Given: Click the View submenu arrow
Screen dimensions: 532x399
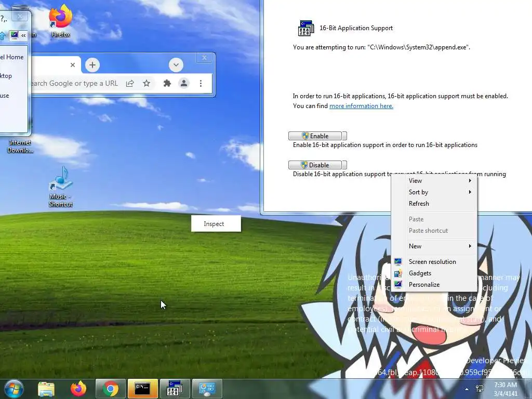Looking at the screenshot, I should click(470, 180).
